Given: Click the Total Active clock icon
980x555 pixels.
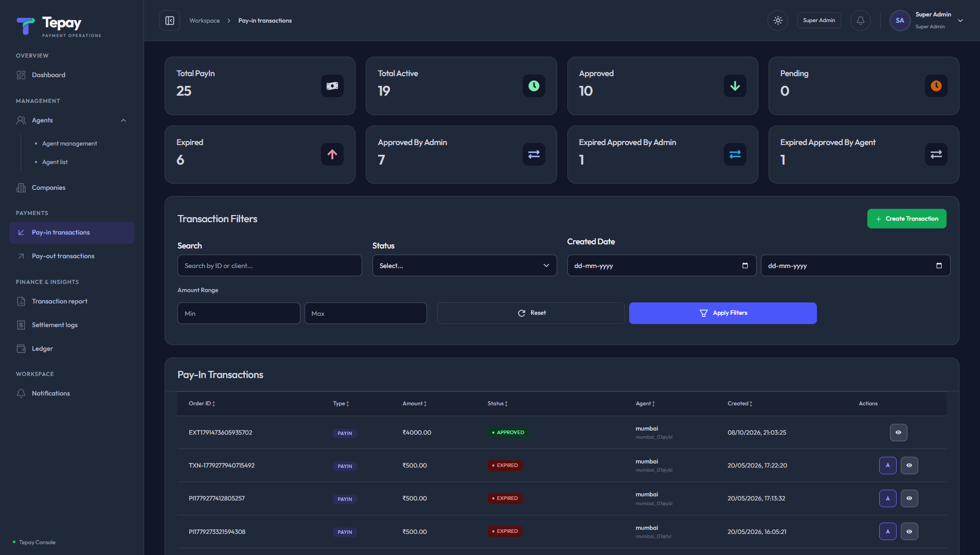Looking at the screenshot, I should click(534, 86).
